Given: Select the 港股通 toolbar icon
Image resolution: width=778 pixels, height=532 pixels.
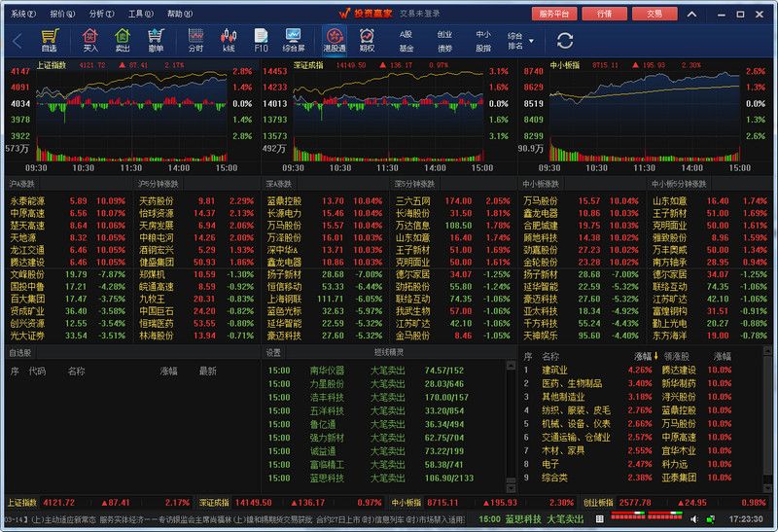Looking at the screenshot, I should point(334,40).
